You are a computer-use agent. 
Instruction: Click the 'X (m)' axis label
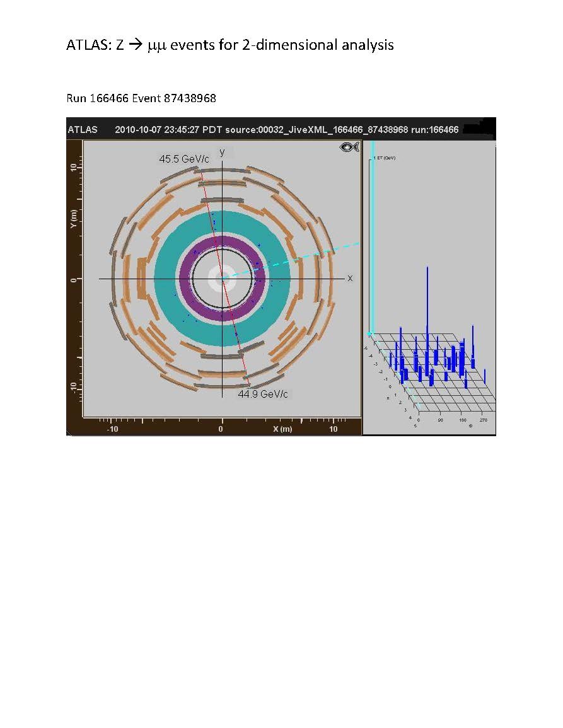pyautogui.click(x=282, y=429)
